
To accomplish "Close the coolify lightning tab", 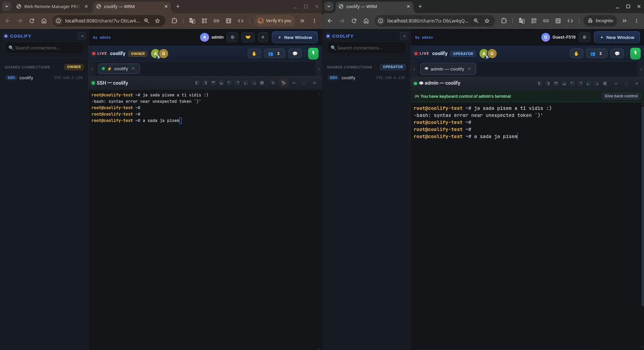I will tap(133, 69).
